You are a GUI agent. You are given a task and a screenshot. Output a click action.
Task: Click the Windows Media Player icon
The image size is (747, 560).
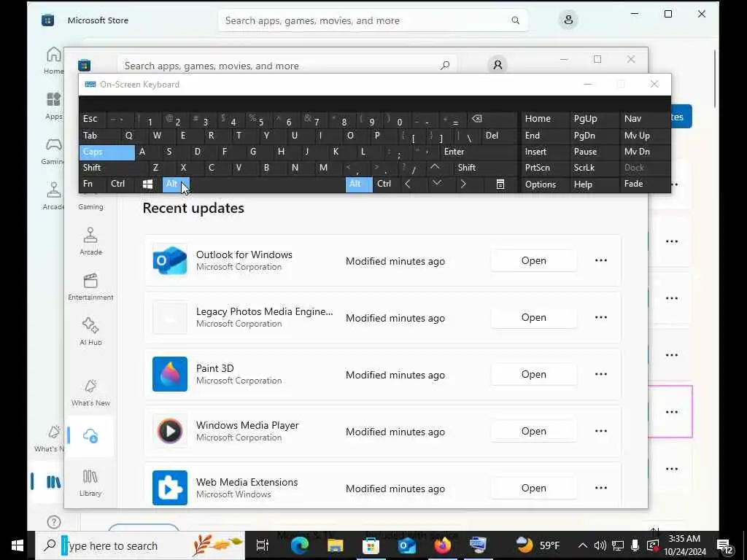[x=169, y=431]
